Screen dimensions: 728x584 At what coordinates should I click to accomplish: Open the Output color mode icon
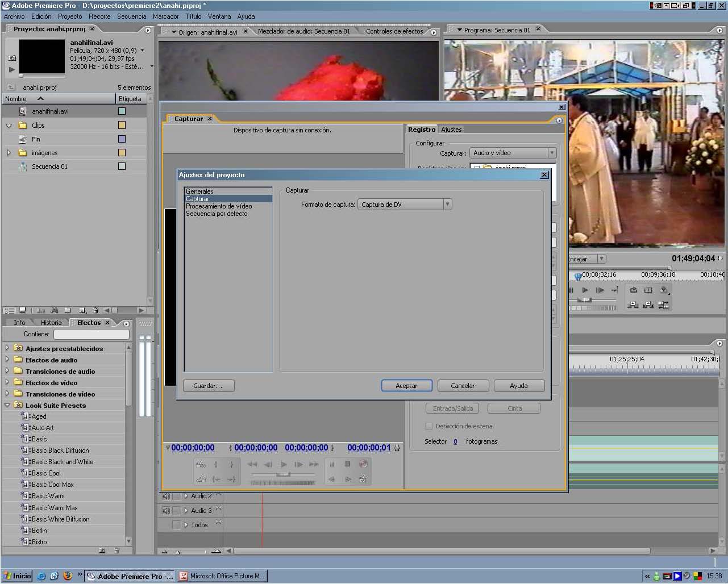(664, 290)
